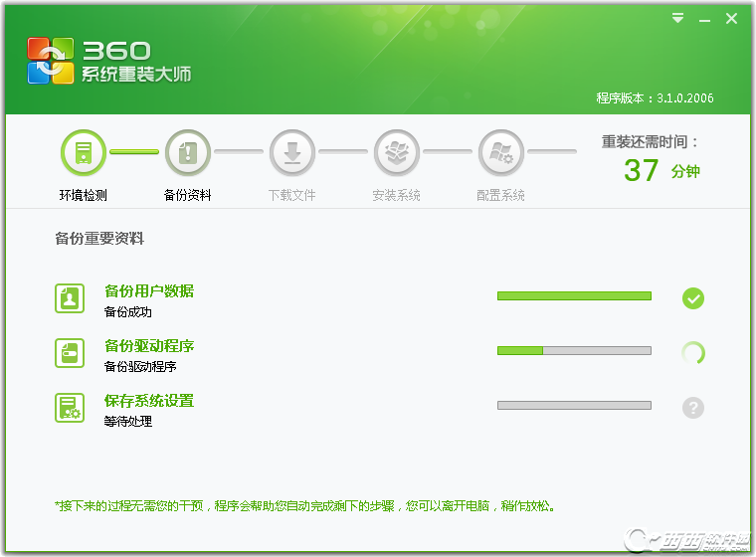This screenshot has height=557, width=756.
Task: Click the 环境检测 step icon
Action: click(84, 153)
